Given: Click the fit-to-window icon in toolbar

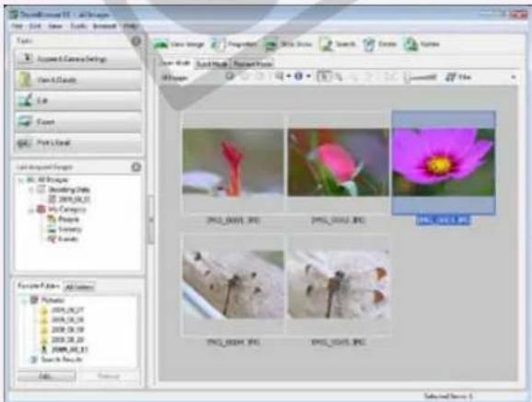Looking at the screenshot, I should click(x=324, y=76).
